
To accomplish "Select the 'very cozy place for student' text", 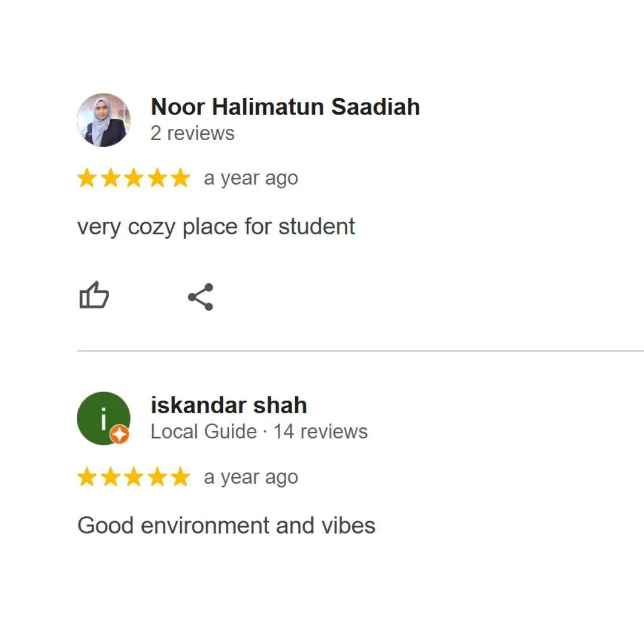I will point(216,227).
